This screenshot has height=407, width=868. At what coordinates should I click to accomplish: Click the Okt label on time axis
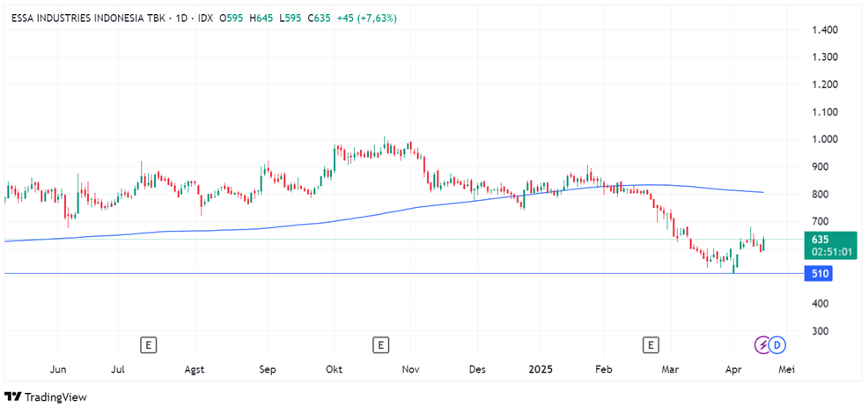tap(335, 369)
